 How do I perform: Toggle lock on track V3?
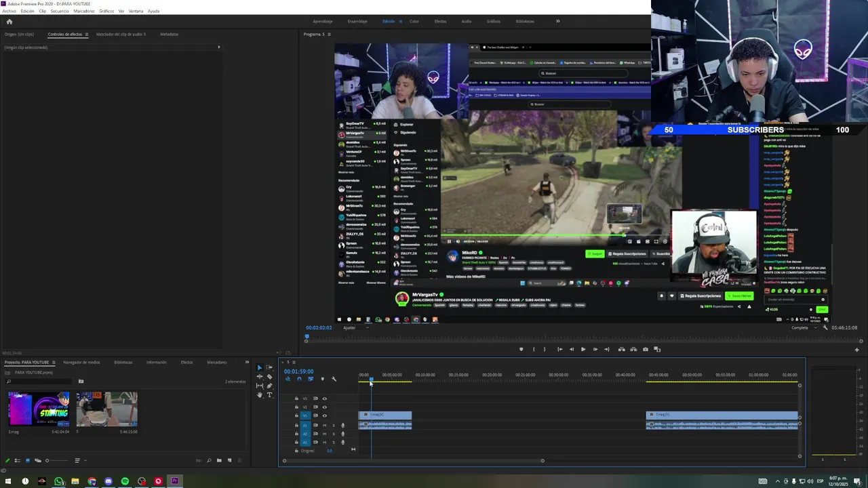(296, 399)
